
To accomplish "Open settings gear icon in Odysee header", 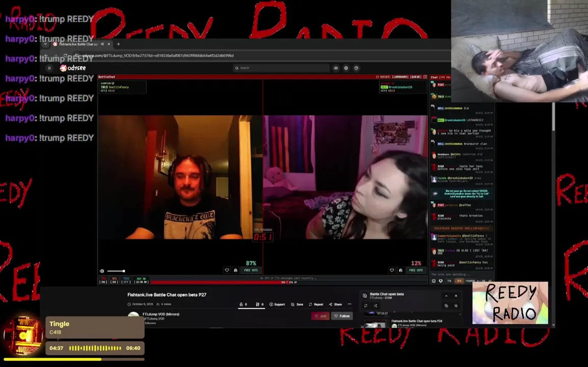I will [x=346, y=68].
